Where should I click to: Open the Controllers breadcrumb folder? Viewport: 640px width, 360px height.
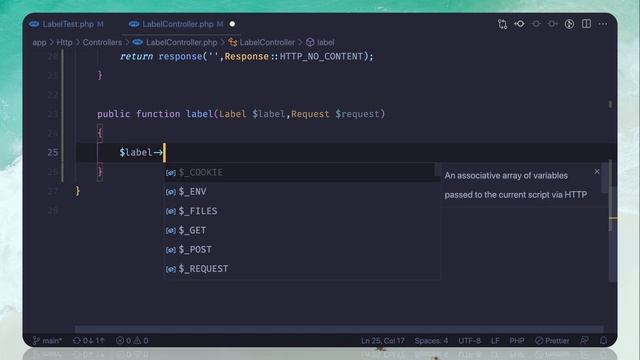(102, 42)
